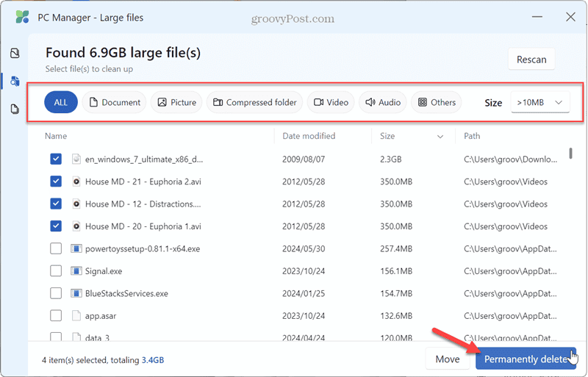Select the large files sidebar icon
Image resolution: width=588 pixels, height=377 pixels.
tap(15, 81)
